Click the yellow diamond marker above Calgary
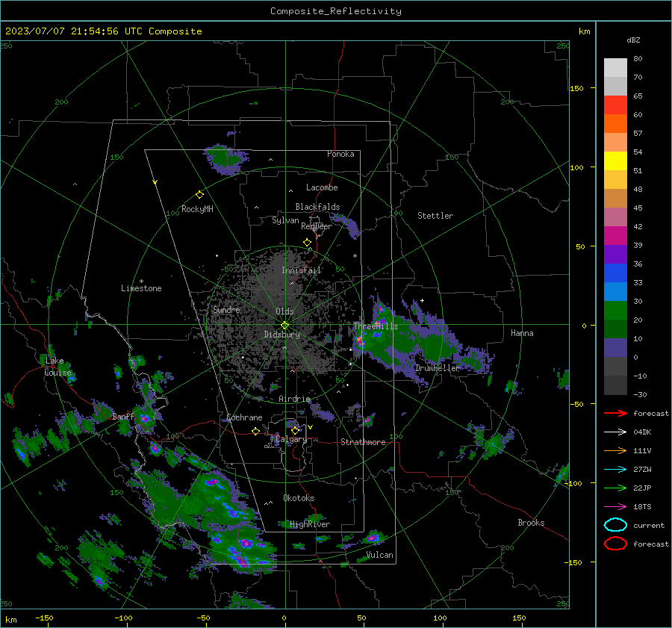 295,430
